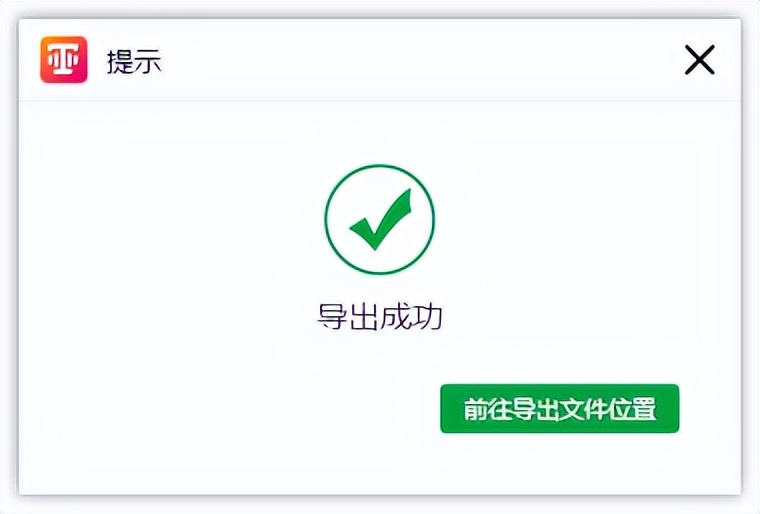
Task: Click the circled green tick
Action: point(380,220)
